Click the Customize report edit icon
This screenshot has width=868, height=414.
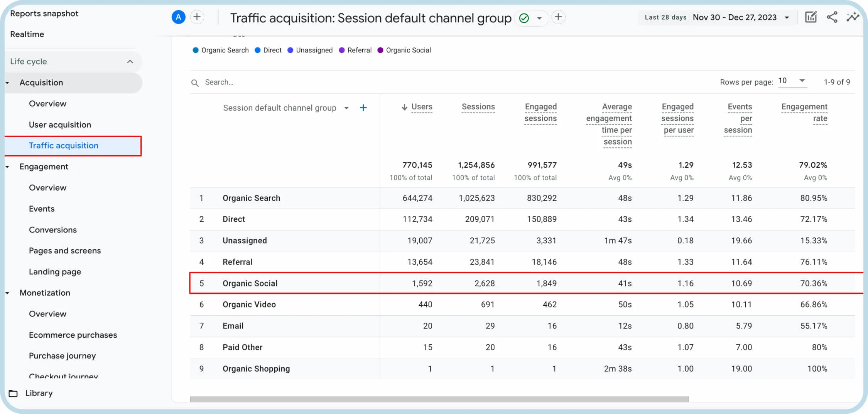click(x=811, y=17)
